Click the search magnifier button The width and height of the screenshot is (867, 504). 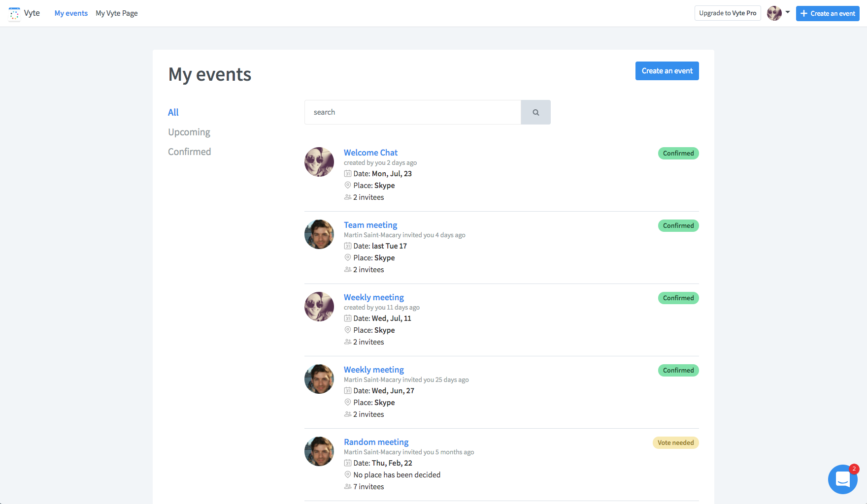coord(535,112)
